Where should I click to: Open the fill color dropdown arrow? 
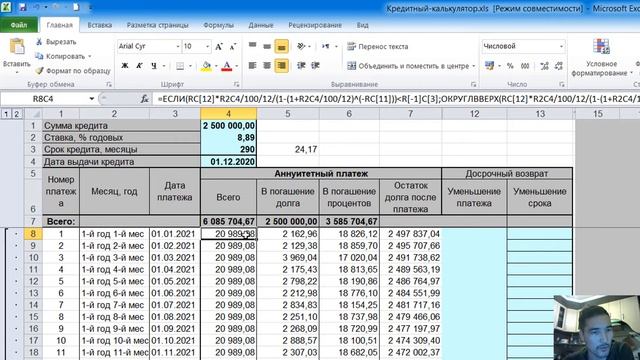[216, 66]
